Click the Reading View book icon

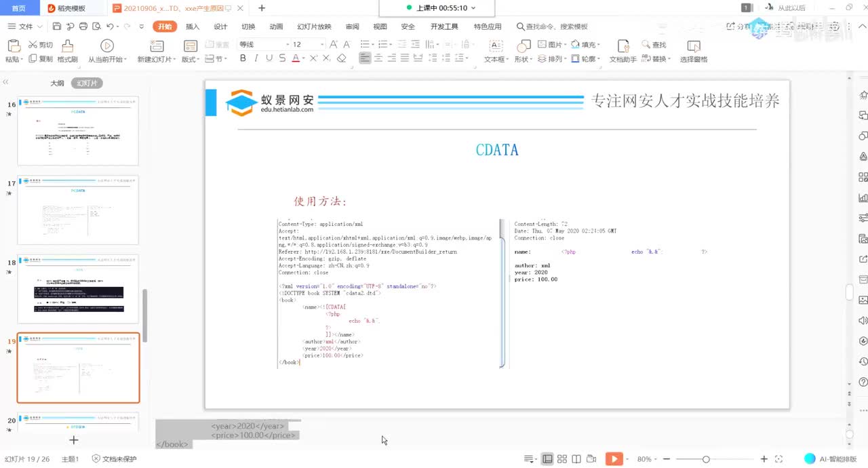pyautogui.click(x=576, y=459)
